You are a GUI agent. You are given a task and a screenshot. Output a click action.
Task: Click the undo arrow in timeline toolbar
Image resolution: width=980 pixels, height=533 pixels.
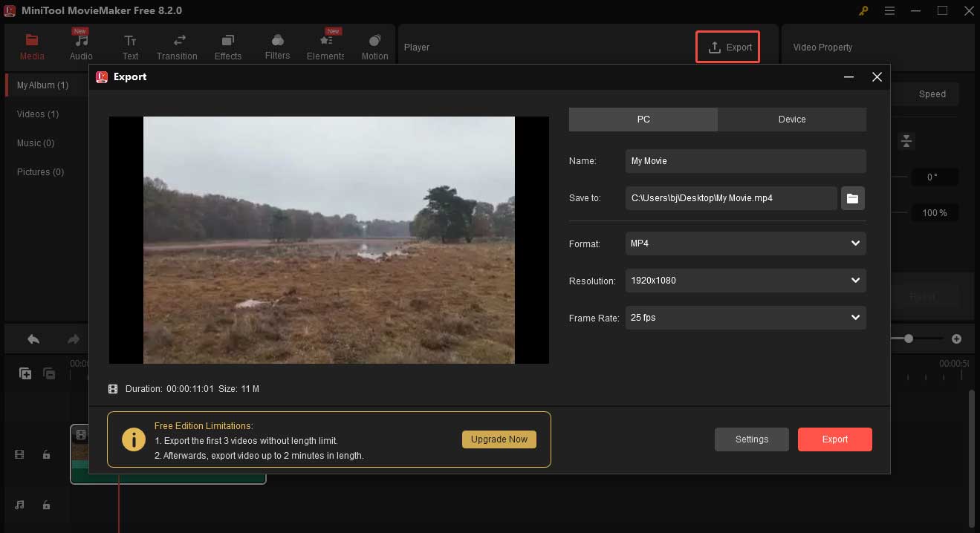pyautogui.click(x=33, y=339)
